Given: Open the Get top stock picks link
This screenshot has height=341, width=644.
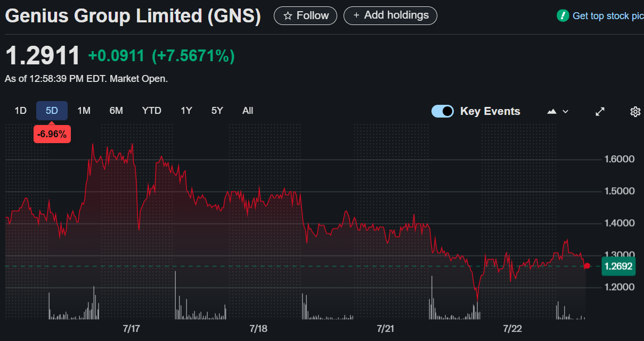Looking at the screenshot, I should [608, 16].
